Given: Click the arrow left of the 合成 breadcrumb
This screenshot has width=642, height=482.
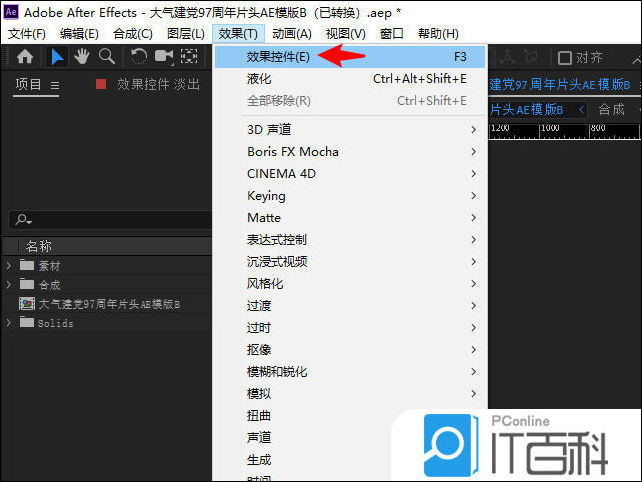Looking at the screenshot, I should [x=581, y=109].
